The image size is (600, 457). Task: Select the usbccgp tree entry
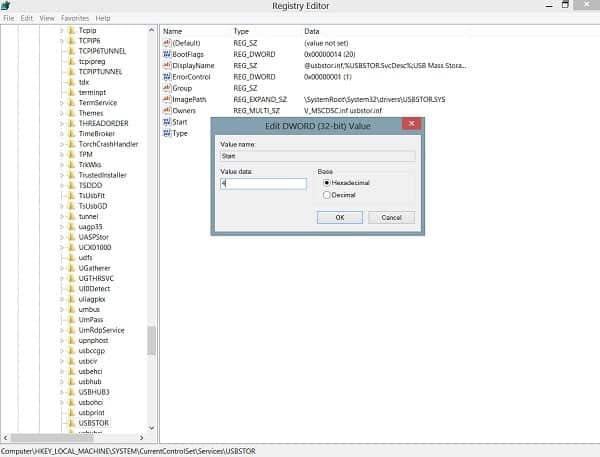coord(91,351)
